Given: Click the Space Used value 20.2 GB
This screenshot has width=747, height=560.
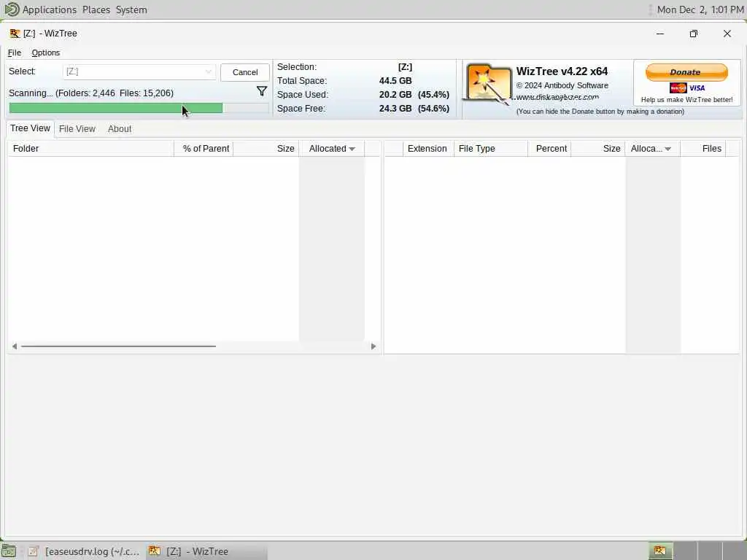Looking at the screenshot, I should pyautogui.click(x=395, y=95).
